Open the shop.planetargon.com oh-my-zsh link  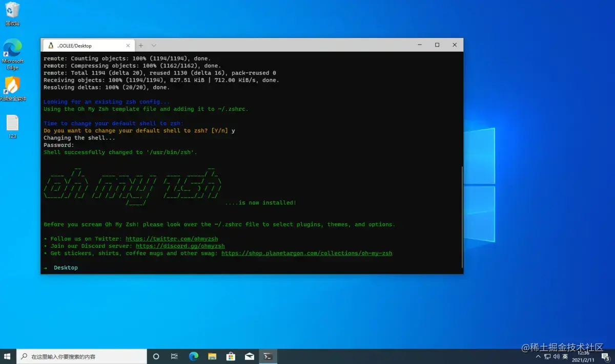click(307, 253)
